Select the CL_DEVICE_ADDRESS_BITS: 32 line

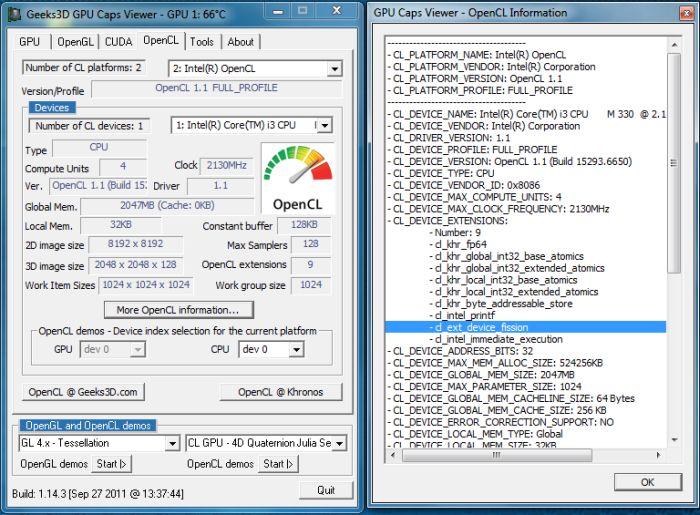point(460,351)
